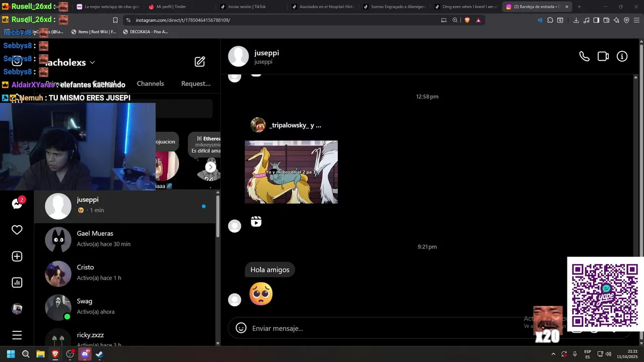Open notifications heart icon in sidebar

[17, 230]
